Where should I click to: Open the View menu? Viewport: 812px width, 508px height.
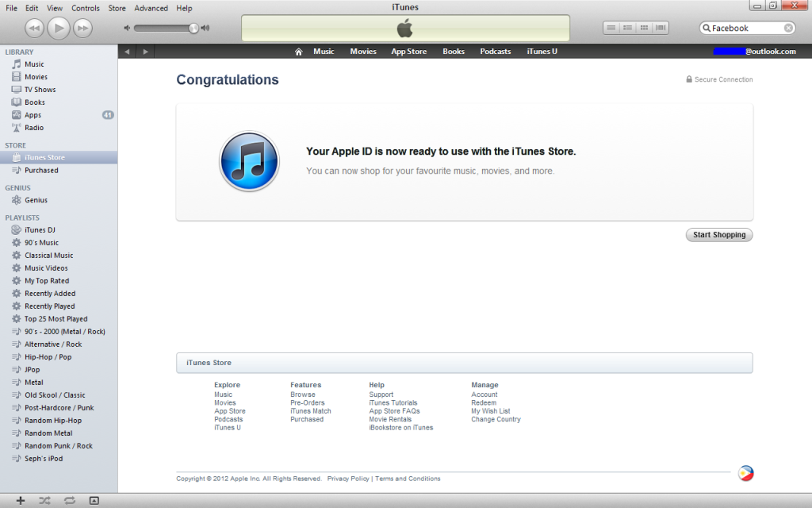(x=55, y=8)
